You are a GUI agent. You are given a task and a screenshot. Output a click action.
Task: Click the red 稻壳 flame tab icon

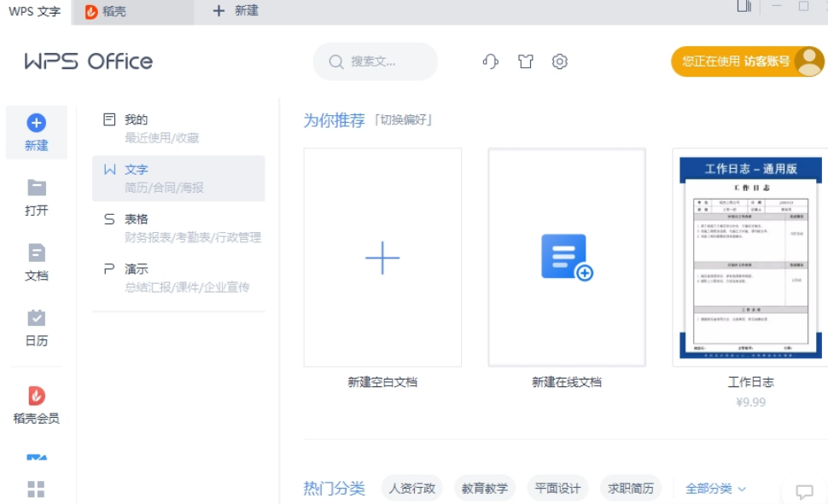point(91,12)
